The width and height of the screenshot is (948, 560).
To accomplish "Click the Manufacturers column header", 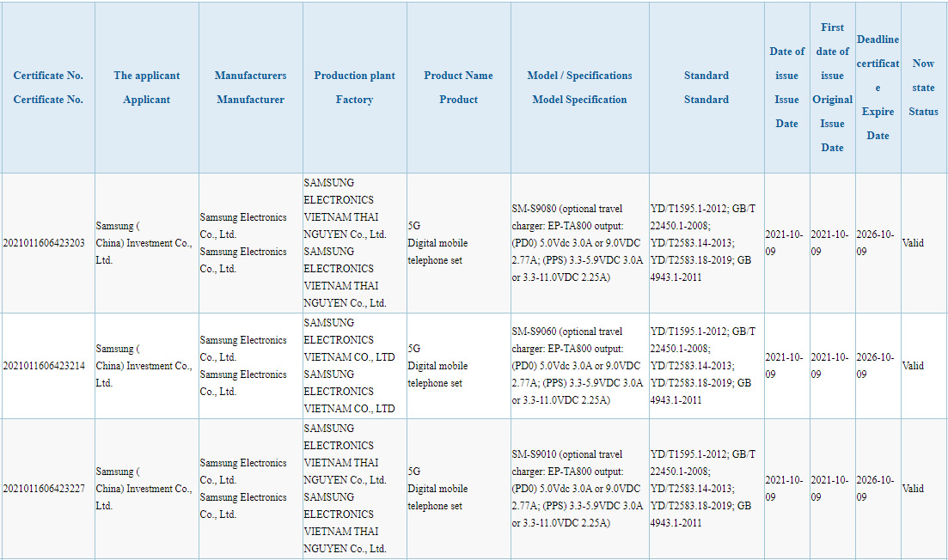I will 251,88.
